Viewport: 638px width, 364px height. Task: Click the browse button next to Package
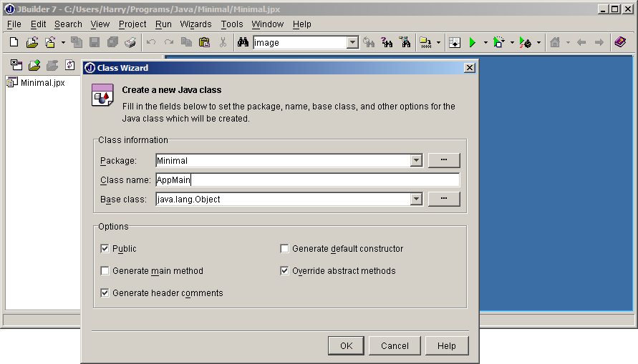click(x=444, y=160)
